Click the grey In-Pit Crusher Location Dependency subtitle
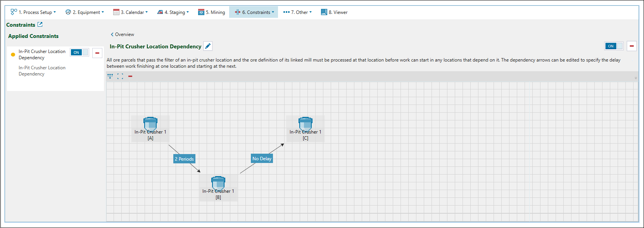This screenshot has width=644, height=228. click(x=42, y=71)
